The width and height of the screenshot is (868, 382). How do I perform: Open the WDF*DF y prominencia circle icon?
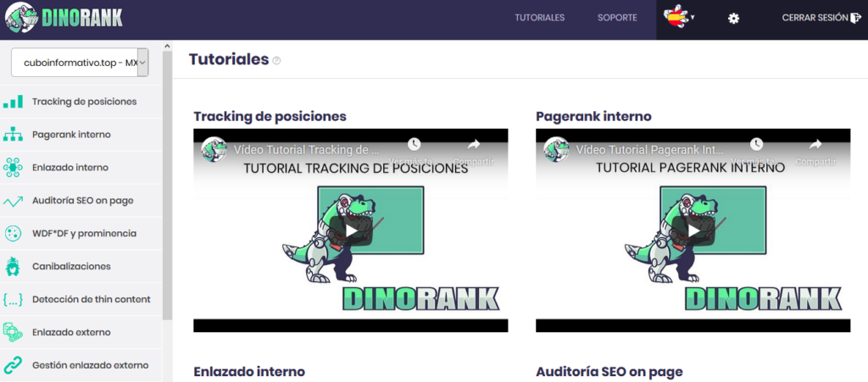point(13,233)
